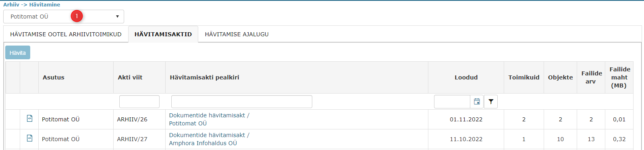The image size is (644, 150).
Task: Open the Hävitamise ajalugu tab
Action: 237,34
